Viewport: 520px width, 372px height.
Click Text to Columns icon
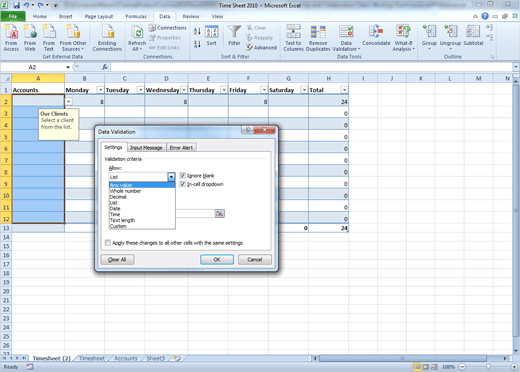[293, 38]
